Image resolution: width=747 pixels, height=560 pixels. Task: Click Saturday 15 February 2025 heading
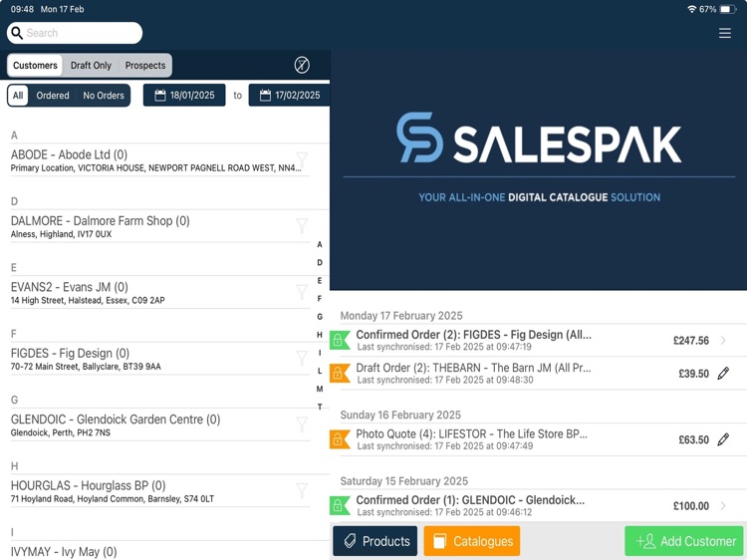(x=404, y=481)
